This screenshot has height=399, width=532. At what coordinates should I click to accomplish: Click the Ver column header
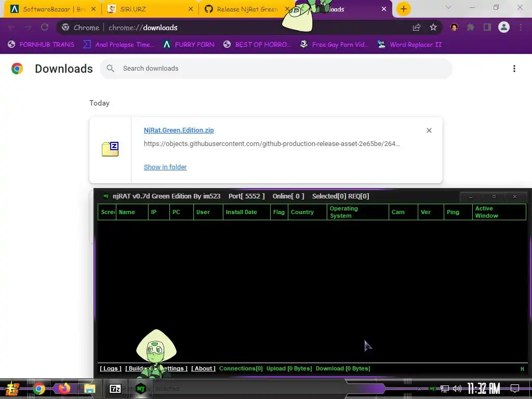431,212
